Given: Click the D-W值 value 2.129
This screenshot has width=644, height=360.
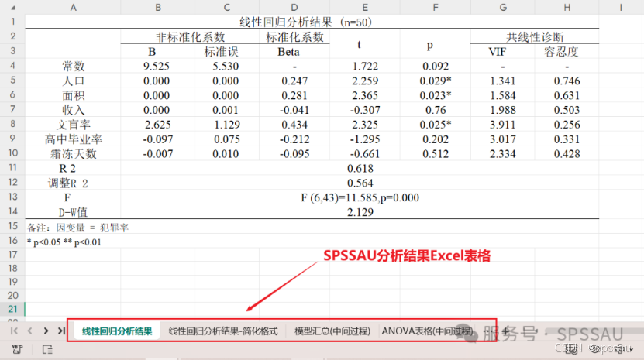Looking at the screenshot, I should 360,212.
